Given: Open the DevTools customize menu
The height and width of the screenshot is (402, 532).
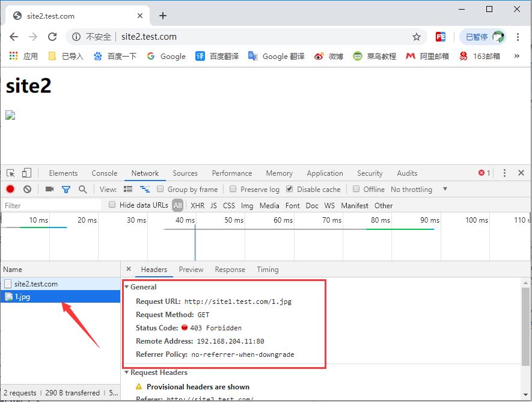Looking at the screenshot, I should coord(504,173).
